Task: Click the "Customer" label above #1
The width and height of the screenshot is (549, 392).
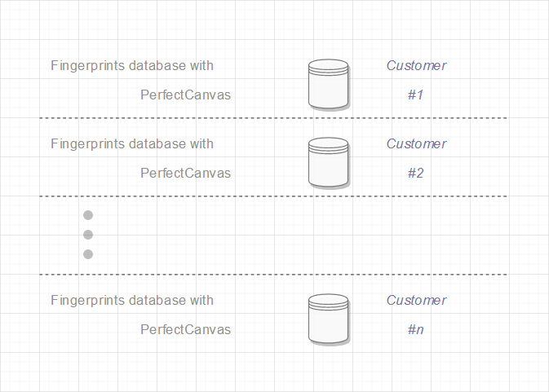Action: [x=416, y=66]
